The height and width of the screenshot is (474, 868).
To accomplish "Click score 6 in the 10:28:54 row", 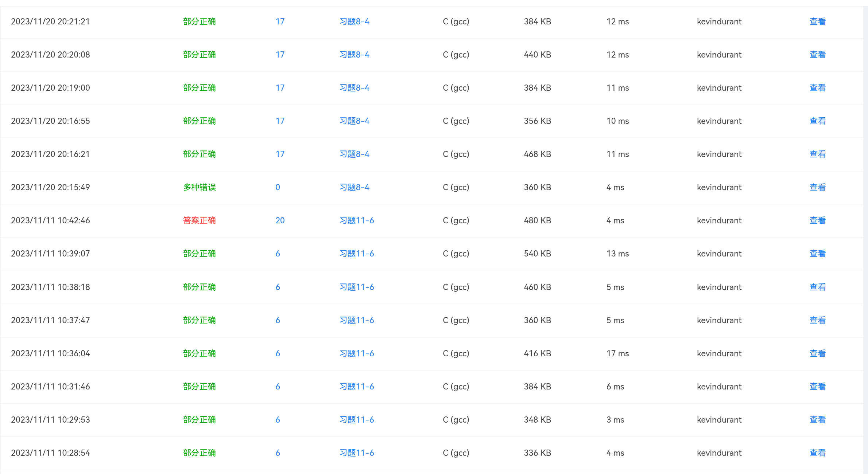I will (278, 453).
